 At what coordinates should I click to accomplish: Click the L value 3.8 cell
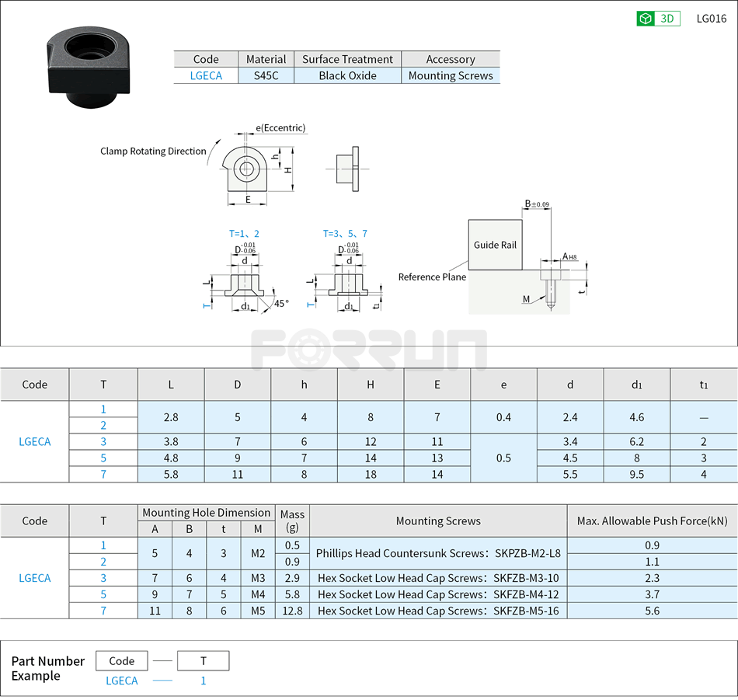[x=171, y=441]
